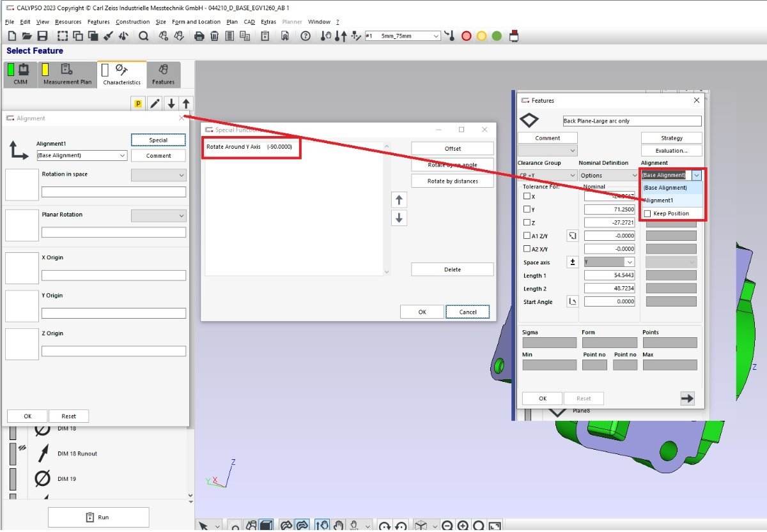The height and width of the screenshot is (532, 767).
Task: Open the Form and Location menu
Action: pos(196,22)
